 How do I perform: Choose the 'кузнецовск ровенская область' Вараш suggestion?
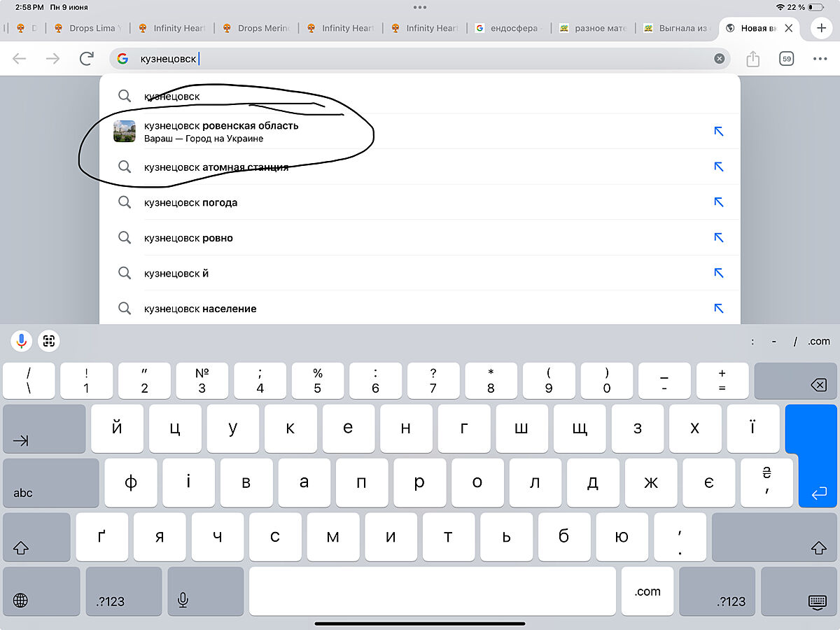click(x=220, y=131)
